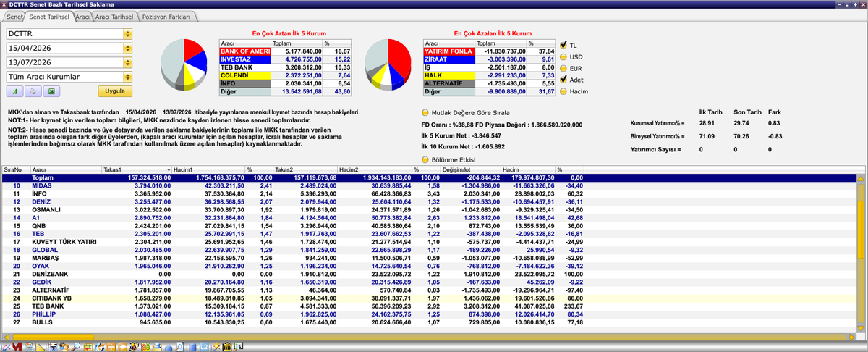This screenshot has width=868, height=352.
Task: Click the Diğer row in Artan table
Action: pyautogui.click(x=287, y=92)
